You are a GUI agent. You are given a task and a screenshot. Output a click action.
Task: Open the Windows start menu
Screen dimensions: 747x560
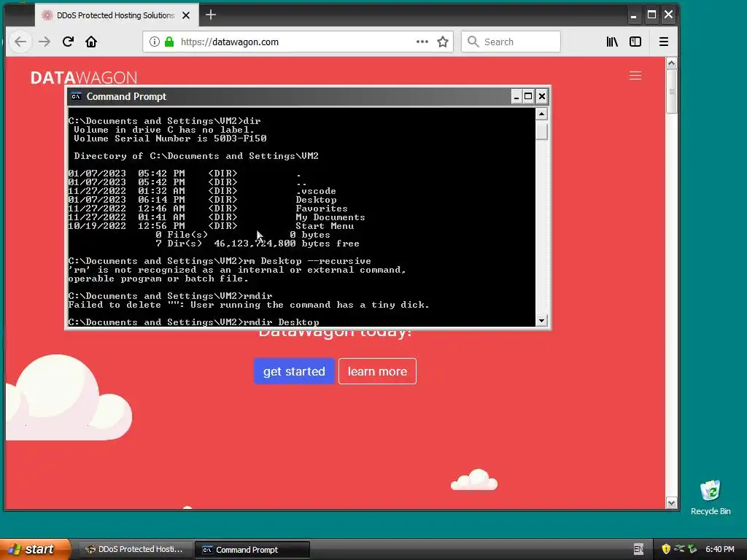point(35,549)
